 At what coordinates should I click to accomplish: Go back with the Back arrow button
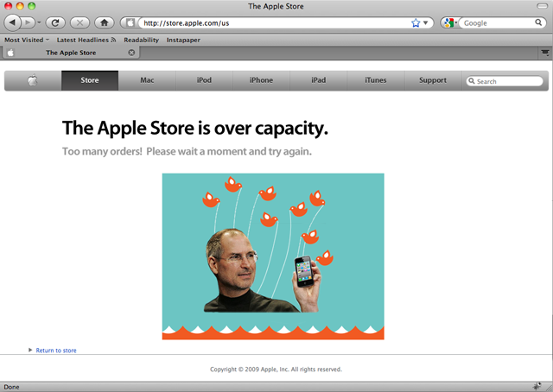coord(12,23)
